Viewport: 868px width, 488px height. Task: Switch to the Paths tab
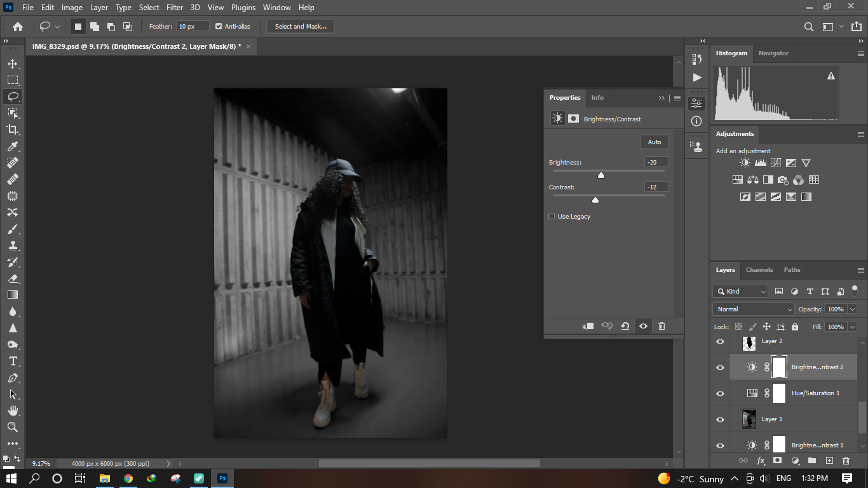pyautogui.click(x=792, y=270)
